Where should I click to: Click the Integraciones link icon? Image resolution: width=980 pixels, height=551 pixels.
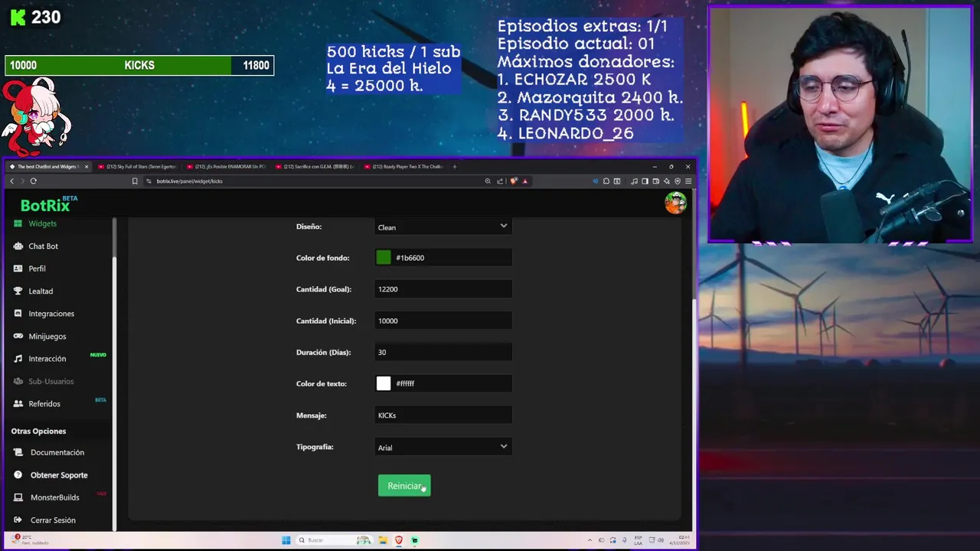[18, 314]
